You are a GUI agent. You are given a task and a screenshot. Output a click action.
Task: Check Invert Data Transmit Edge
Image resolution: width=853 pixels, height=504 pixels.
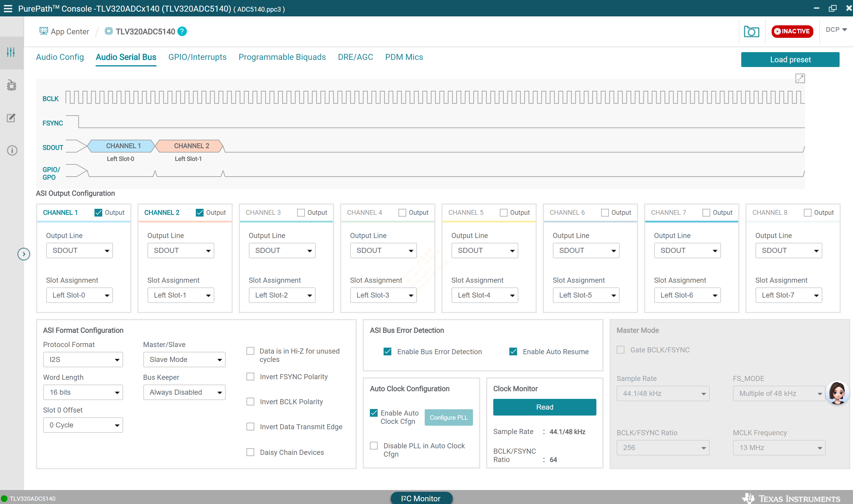[x=250, y=427]
